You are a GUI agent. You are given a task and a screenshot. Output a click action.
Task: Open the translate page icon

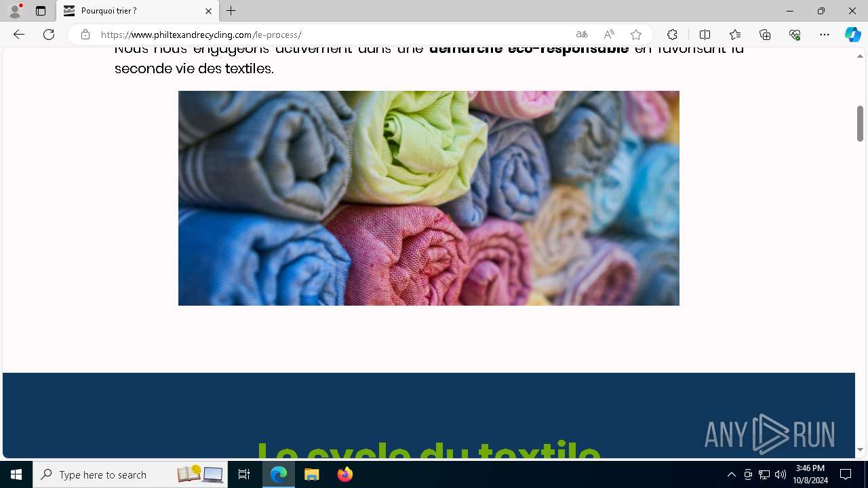coord(582,35)
